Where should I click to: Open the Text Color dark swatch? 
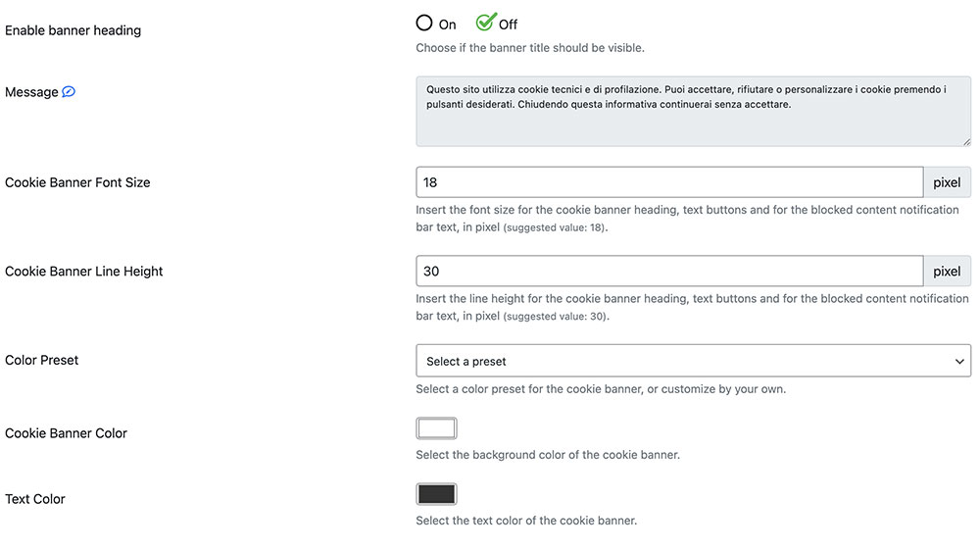pos(436,494)
